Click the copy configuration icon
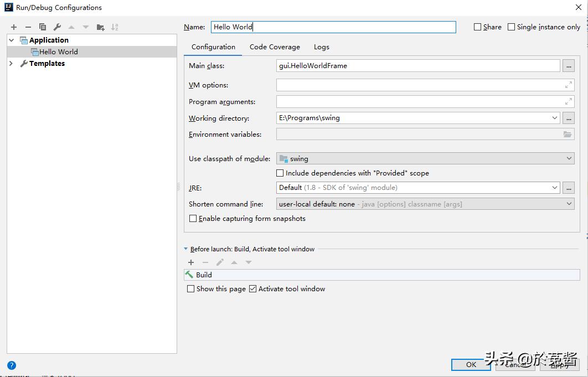Image resolution: width=588 pixels, height=377 pixels. point(43,27)
